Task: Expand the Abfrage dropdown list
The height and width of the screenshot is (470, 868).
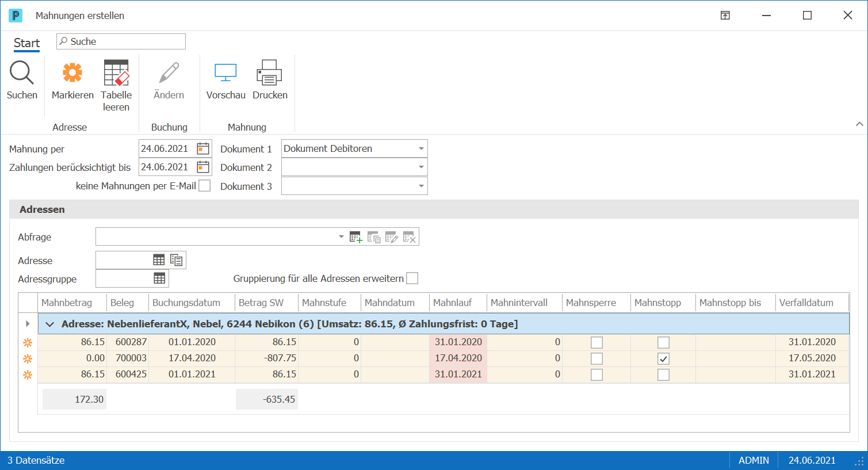Action: tap(341, 236)
